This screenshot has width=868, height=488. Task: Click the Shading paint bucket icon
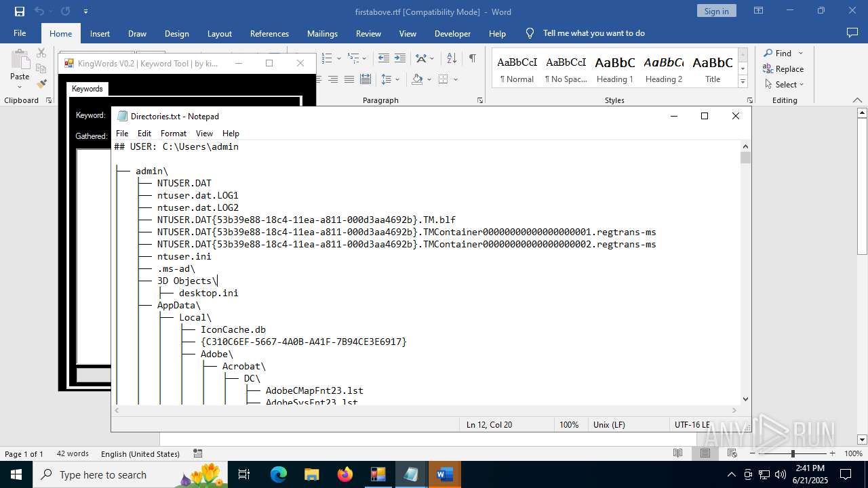(417, 79)
